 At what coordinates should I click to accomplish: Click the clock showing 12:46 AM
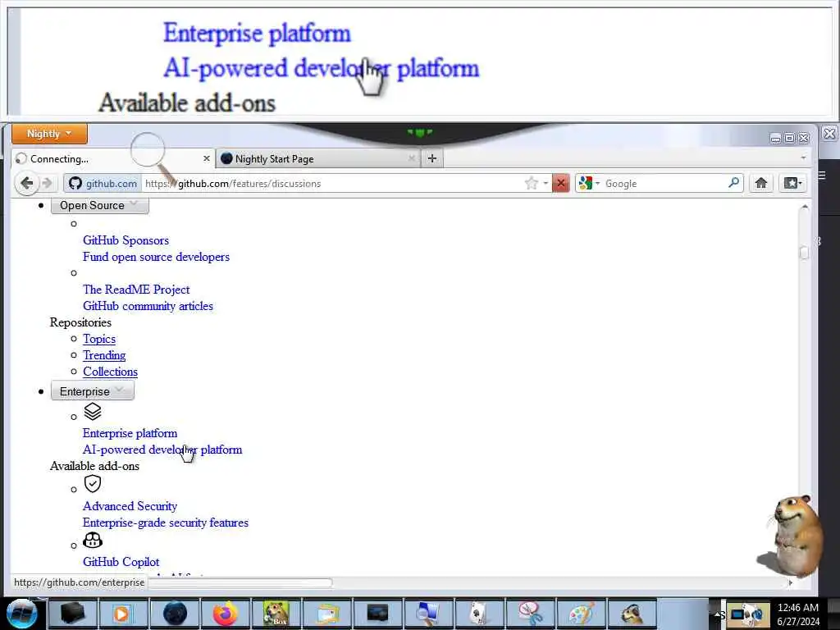(x=797, y=608)
